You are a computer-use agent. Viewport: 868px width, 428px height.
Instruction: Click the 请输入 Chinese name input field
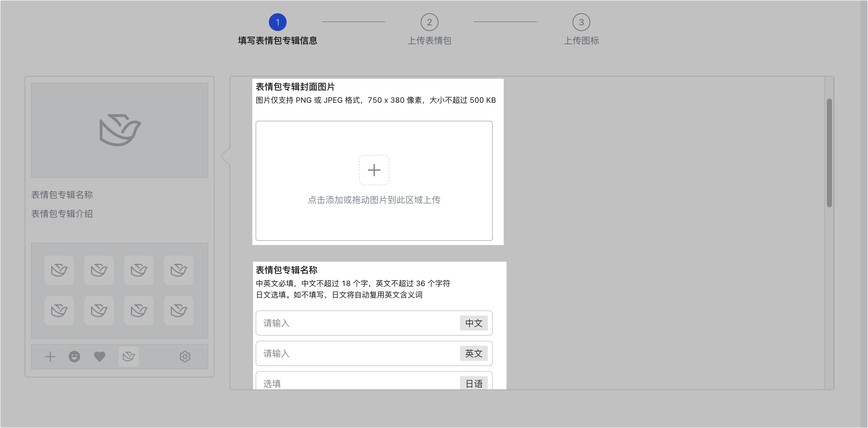coord(337,323)
